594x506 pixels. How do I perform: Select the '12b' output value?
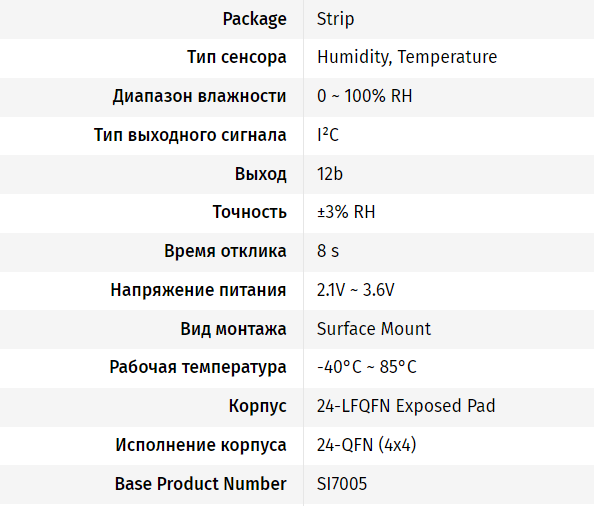[330, 174]
